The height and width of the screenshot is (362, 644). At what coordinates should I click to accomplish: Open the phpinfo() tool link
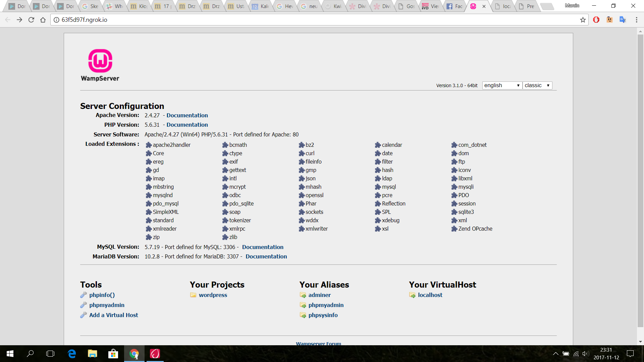[x=102, y=295]
